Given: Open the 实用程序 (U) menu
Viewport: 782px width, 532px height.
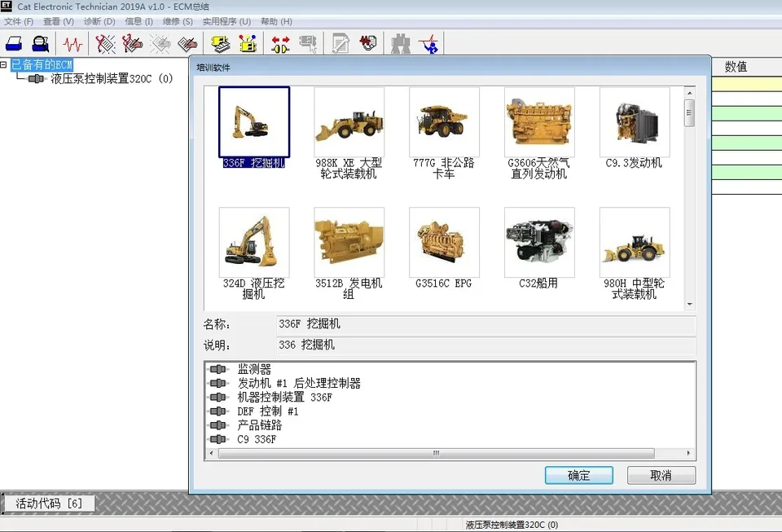Looking at the screenshot, I should [226, 21].
